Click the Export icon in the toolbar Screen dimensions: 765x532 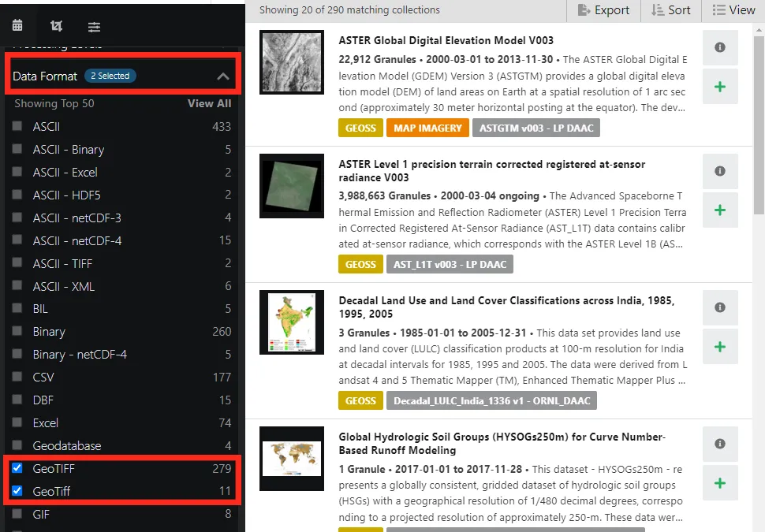[x=603, y=10]
